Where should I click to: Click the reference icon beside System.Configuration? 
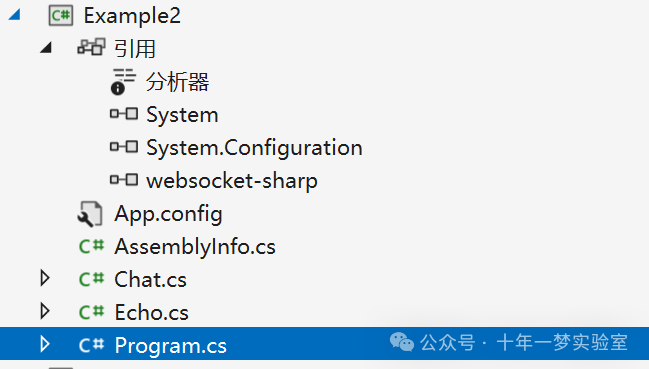point(124,146)
